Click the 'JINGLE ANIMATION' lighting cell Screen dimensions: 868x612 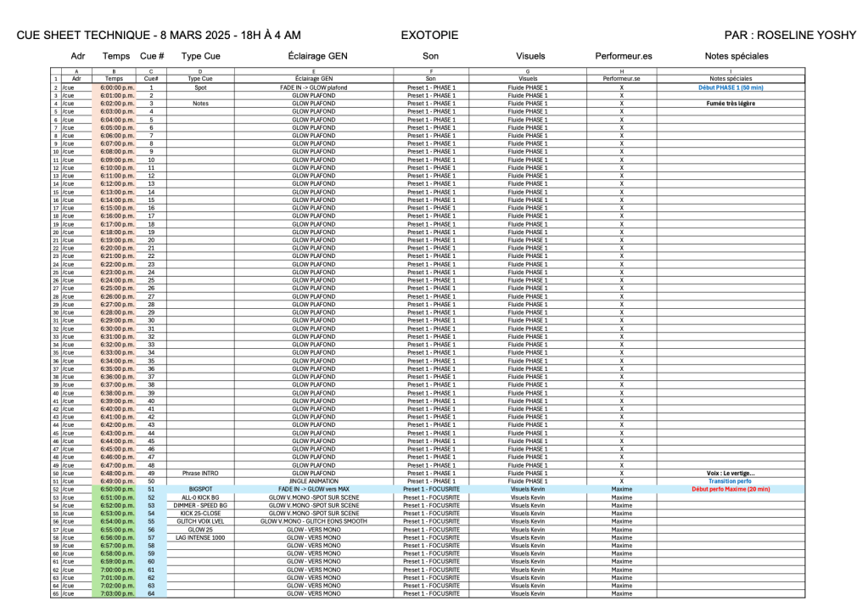(313, 481)
